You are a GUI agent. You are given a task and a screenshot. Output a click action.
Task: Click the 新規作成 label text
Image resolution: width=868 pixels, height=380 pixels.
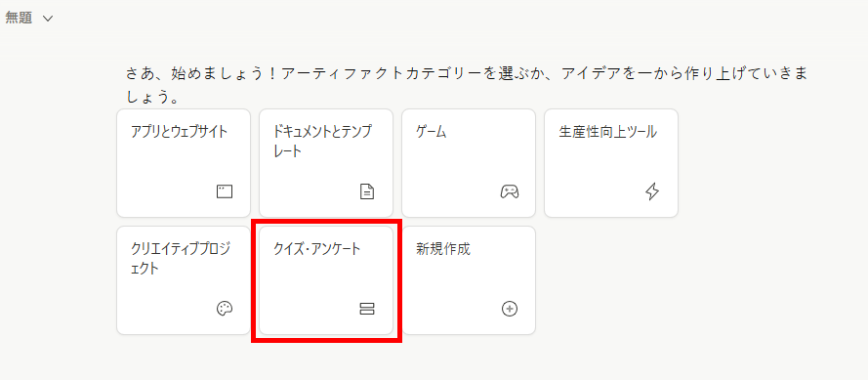pyautogui.click(x=443, y=249)
